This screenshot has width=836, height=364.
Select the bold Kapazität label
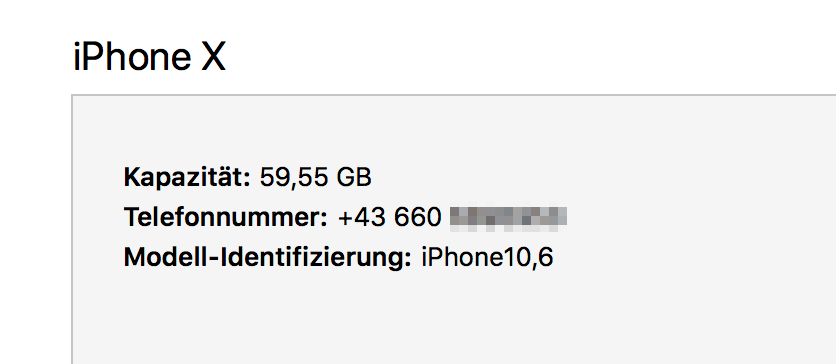pos(187,177)
